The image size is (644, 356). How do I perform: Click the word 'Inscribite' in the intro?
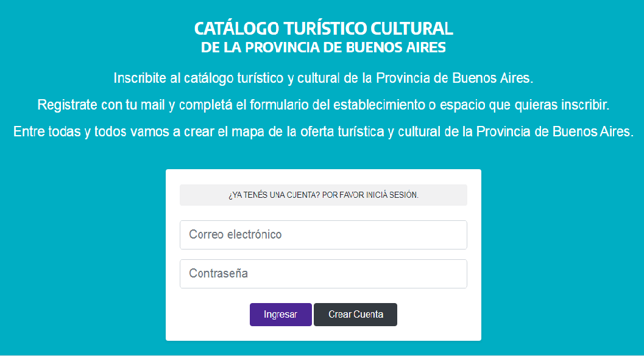(x=139, y=79)
